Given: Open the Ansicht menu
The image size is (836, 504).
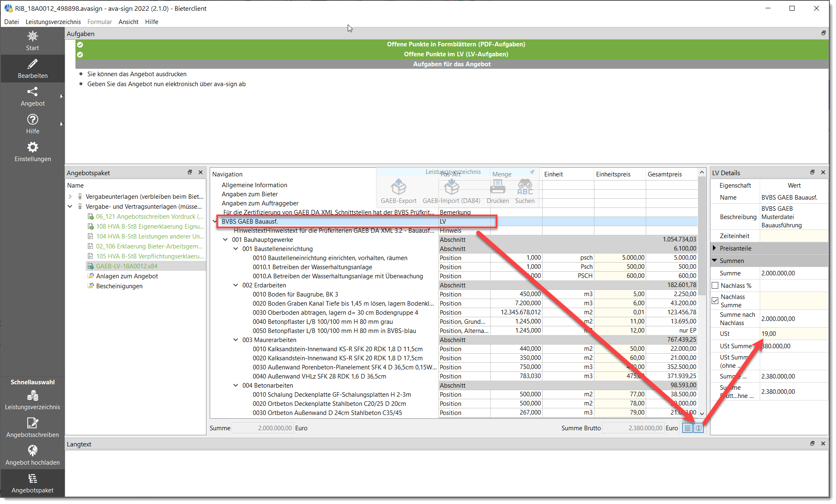Looking at the screenshot, I should (128, 22).
